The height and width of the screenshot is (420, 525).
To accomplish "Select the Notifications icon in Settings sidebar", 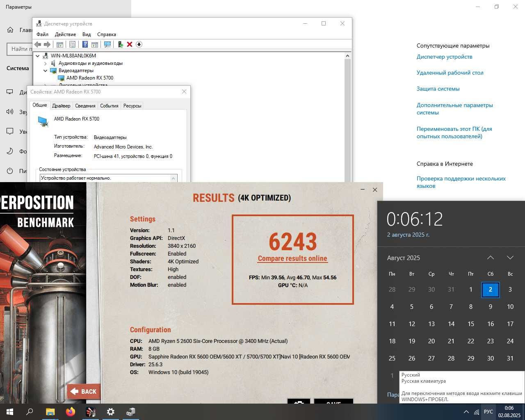I will click(10, 131).
